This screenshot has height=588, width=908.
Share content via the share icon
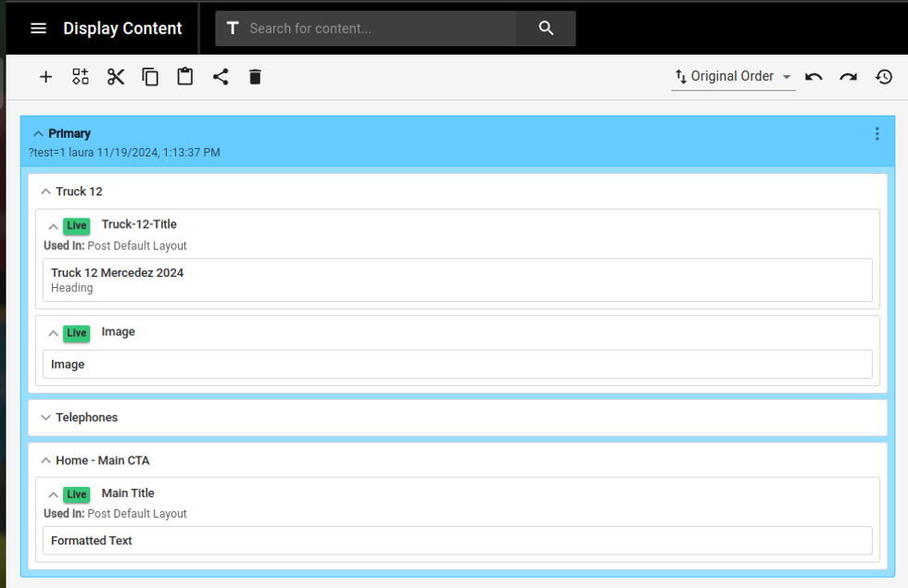(x=220, y=77)
